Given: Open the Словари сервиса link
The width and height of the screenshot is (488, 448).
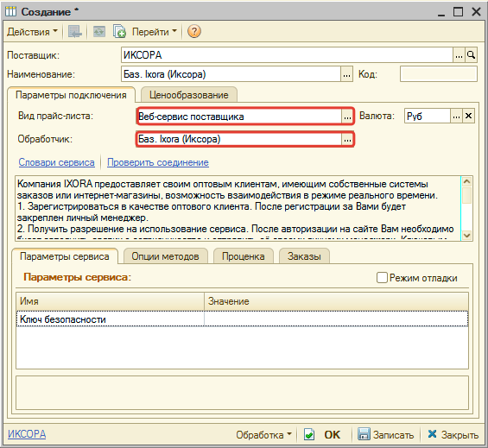Looking at the screenshot, I should 56,162.
